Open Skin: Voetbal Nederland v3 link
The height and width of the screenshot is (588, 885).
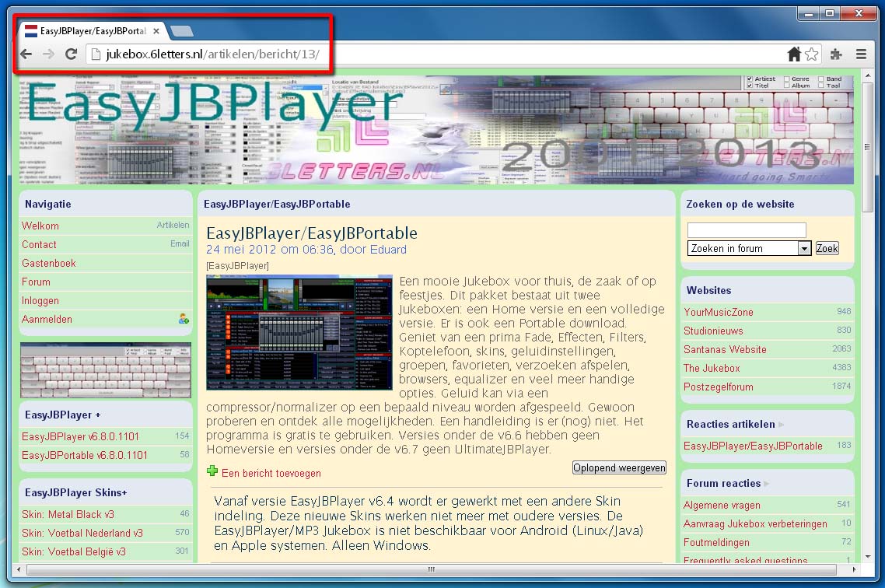click(x=82, y=534)
